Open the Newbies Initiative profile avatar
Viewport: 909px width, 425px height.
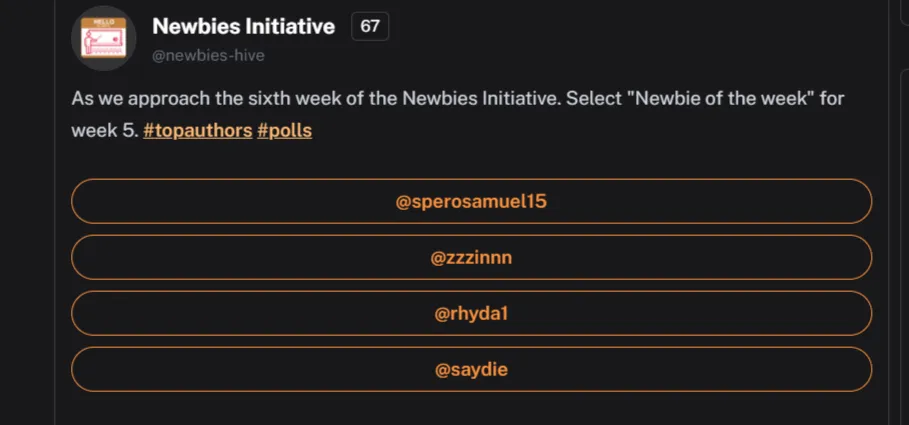104,38
